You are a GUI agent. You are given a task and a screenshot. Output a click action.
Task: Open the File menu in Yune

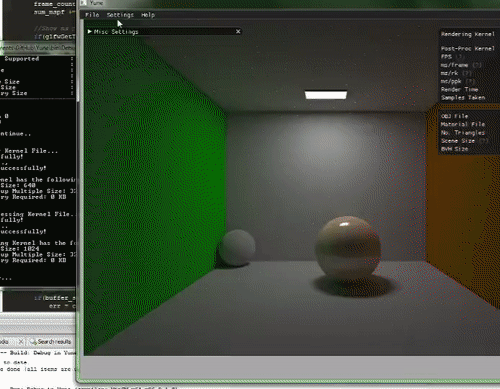pyautogui.click(x=92, y=15)
